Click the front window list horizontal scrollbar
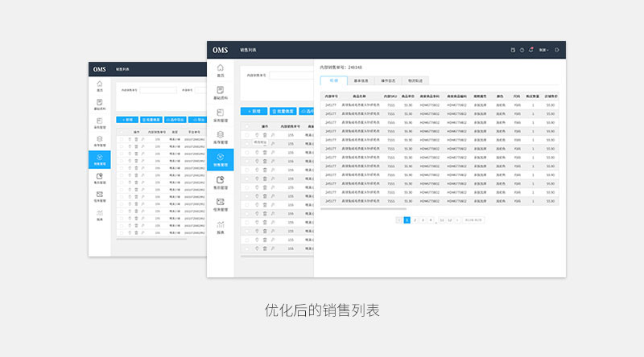 [277, 256]
